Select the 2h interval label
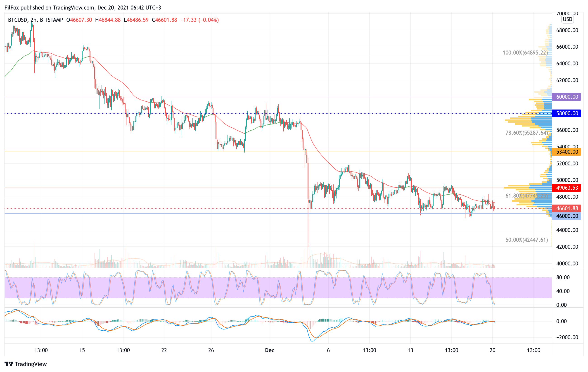588x372 pixels. point(33,20)
